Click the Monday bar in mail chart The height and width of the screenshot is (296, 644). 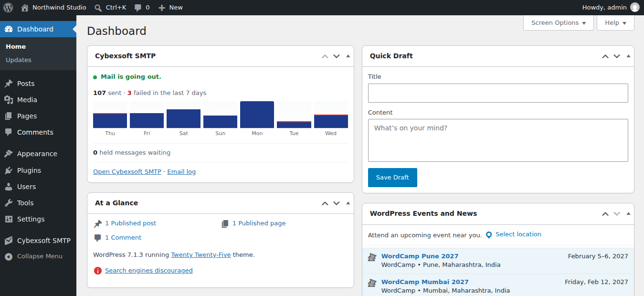(257, 115)
